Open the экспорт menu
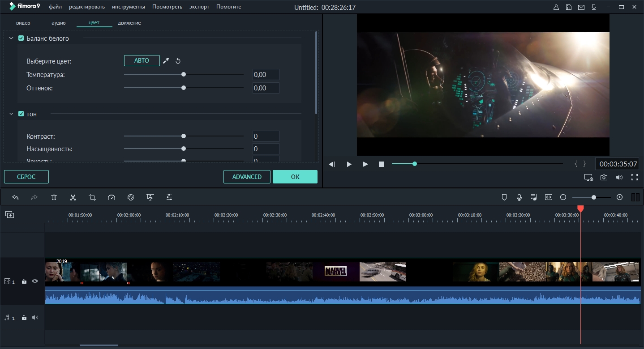Image resolution: width=644 pixels, height=349 pixels. (199, 7)
